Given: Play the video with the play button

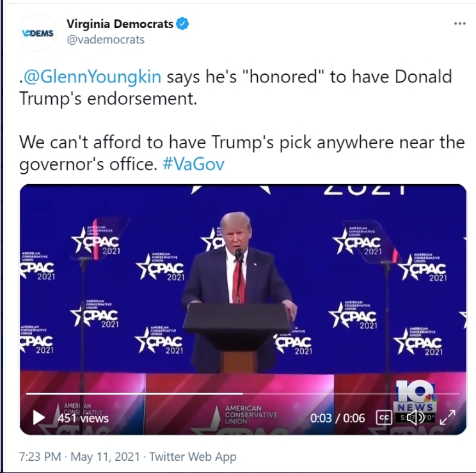Looking at the screenshot, I should (38, 417).
